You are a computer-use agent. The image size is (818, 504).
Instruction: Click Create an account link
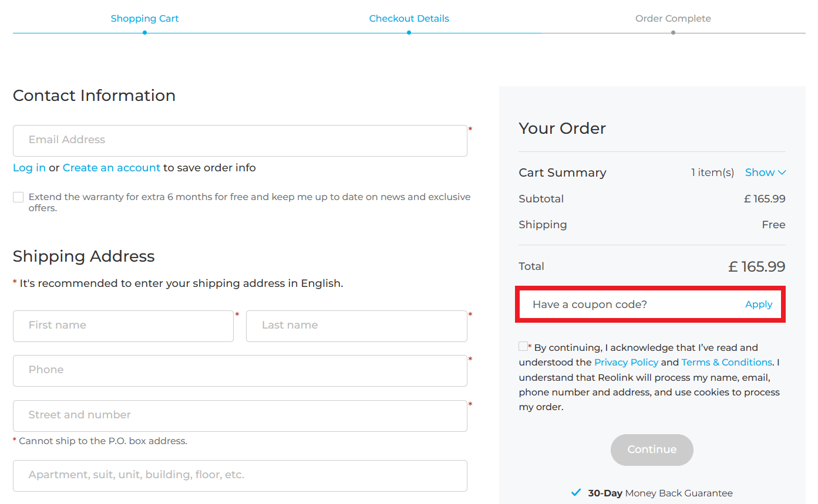pyautogui.click(x=112, y=168)
